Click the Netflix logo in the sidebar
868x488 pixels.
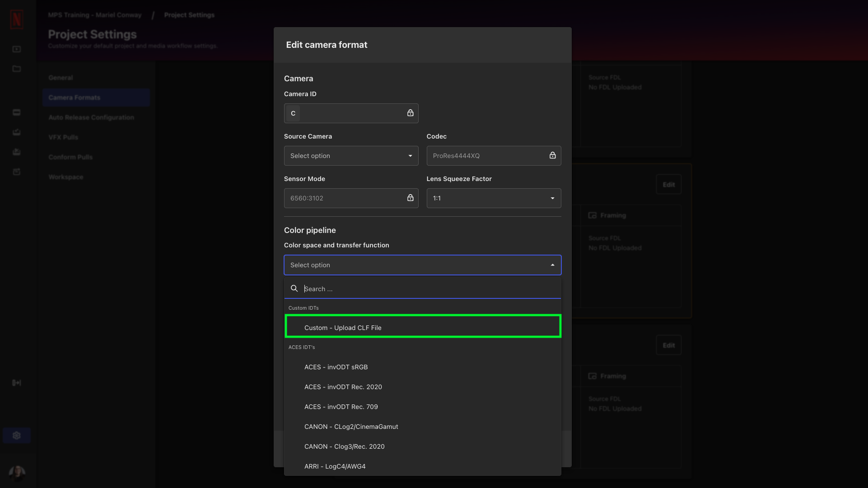coord(17,19)
